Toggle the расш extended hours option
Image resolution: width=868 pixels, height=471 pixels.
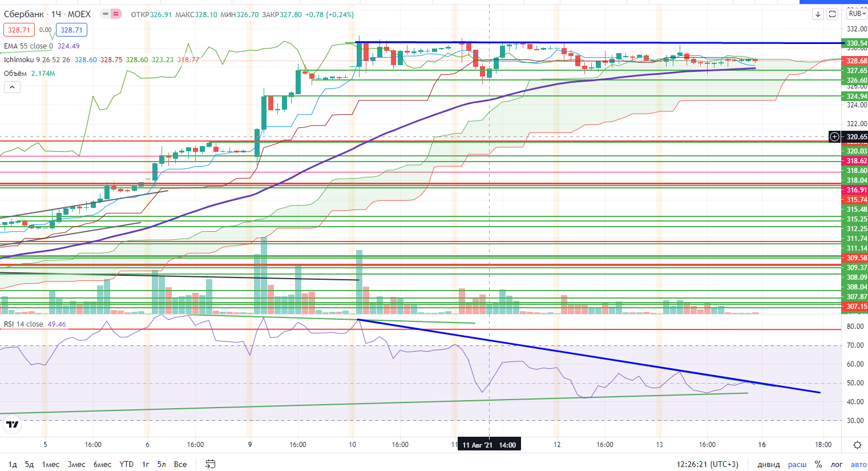(797, 464)
